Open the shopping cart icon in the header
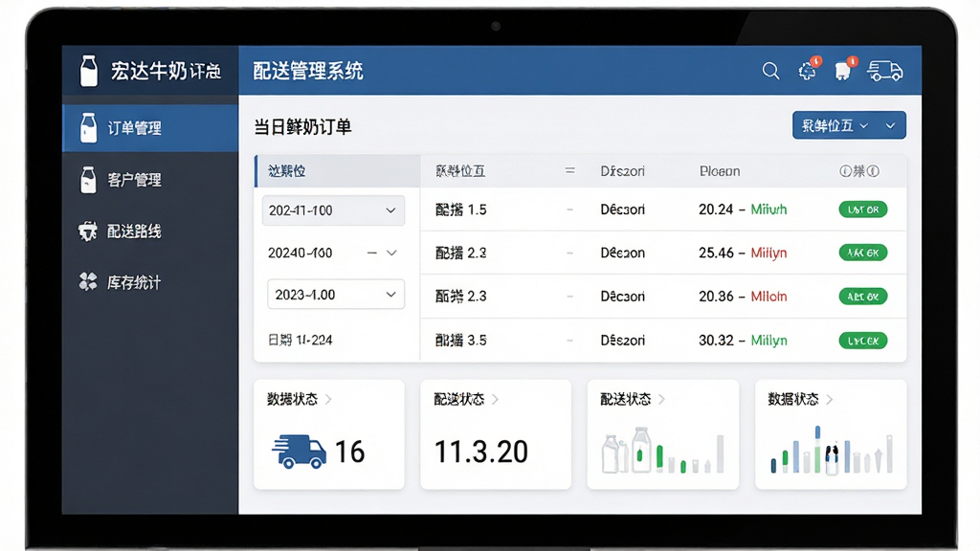Viewport: 980px width, 551px height. pyautogui.click(x=844, y=69)
